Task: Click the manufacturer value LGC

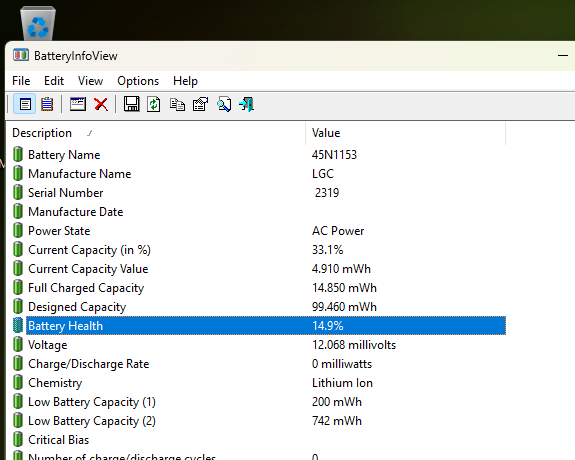Action: pyautogui.click(x=323, y=174)
